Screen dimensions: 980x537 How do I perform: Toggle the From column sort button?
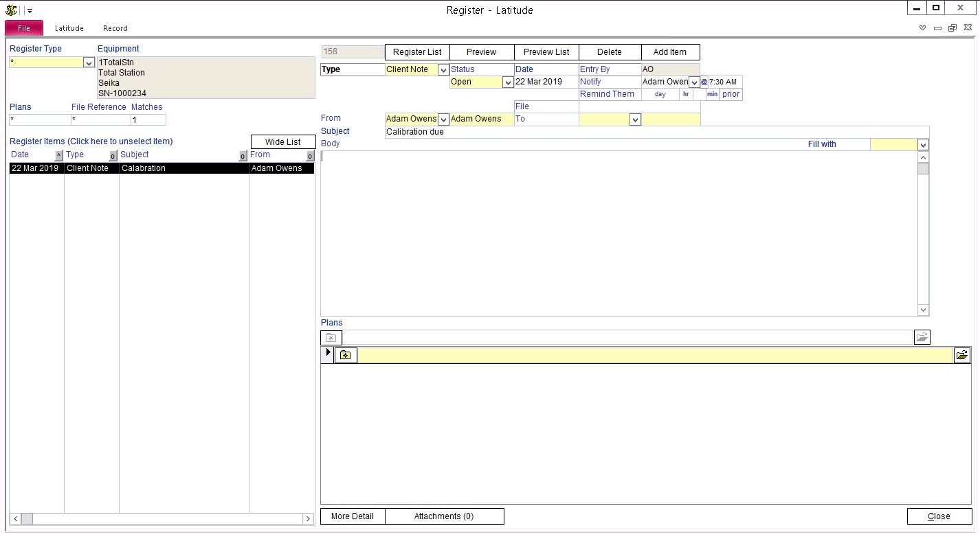pos(310,156)
